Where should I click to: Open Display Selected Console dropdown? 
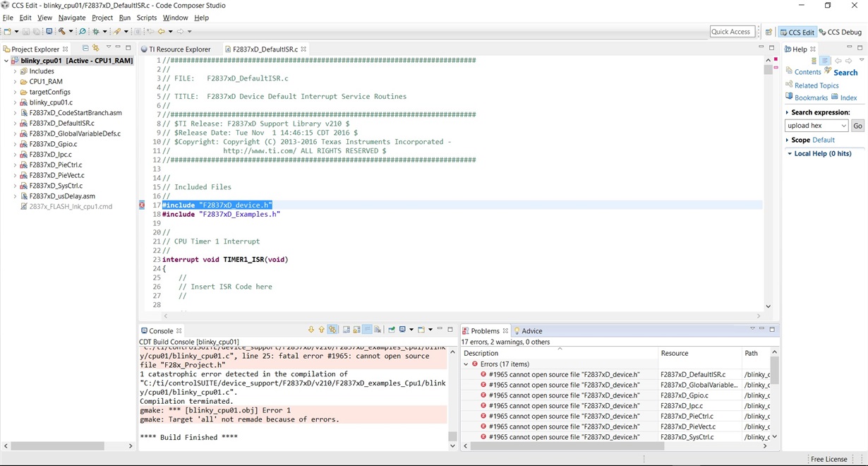[411, 330]
